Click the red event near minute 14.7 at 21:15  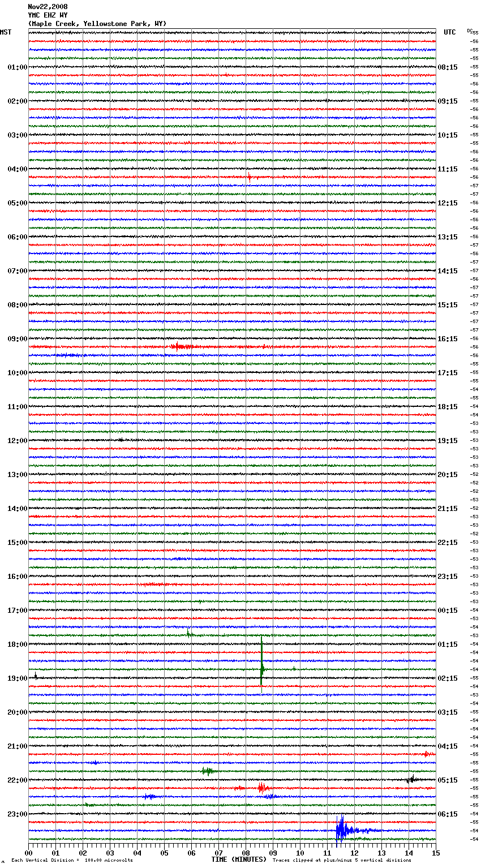point(427,754)
